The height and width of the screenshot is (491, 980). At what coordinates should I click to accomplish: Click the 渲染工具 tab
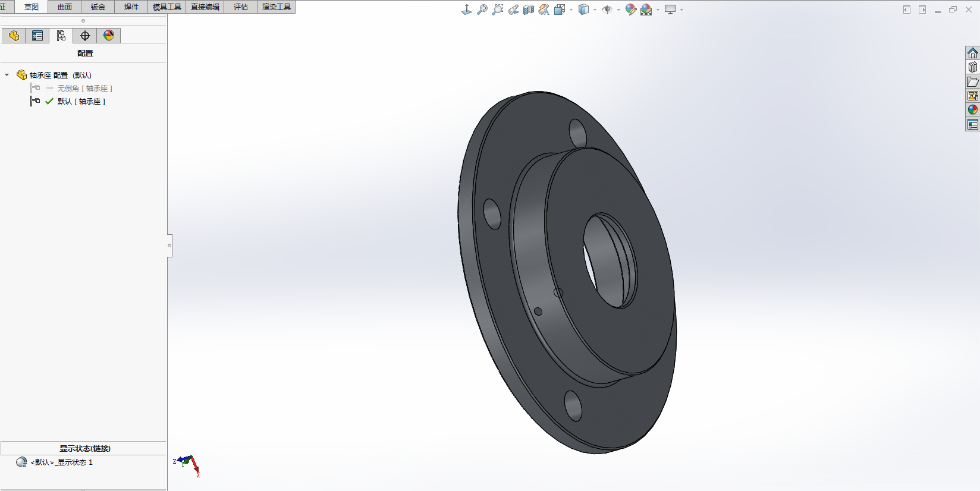277,7
